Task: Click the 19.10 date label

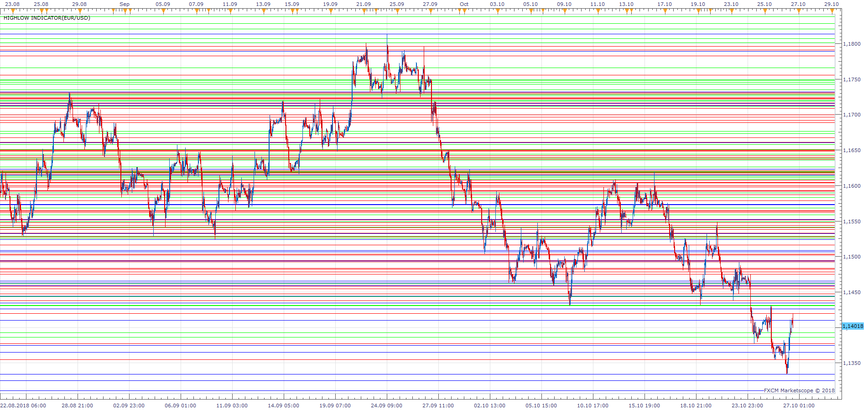Action: [698, 4]
